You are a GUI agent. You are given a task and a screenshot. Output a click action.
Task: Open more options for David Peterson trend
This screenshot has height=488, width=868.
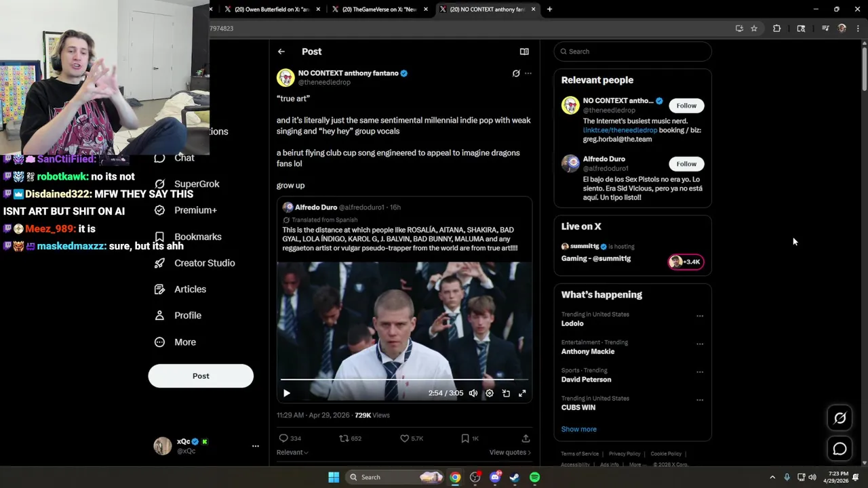pyautogui.click(x=700, y=372)
